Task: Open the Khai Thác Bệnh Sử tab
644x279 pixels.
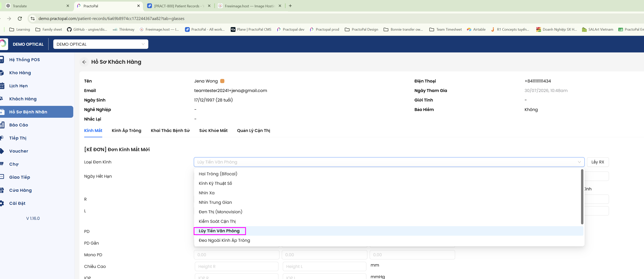Action: tap(170, 131)
